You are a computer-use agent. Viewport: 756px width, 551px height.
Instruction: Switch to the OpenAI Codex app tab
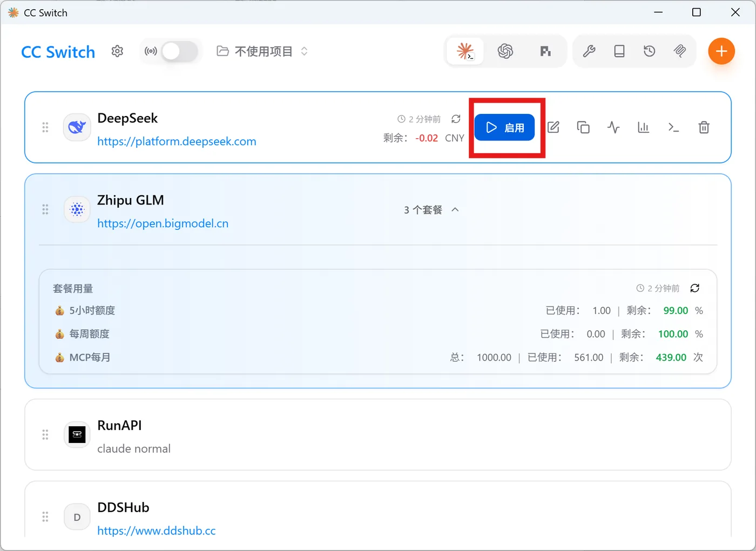pos(505,51)
